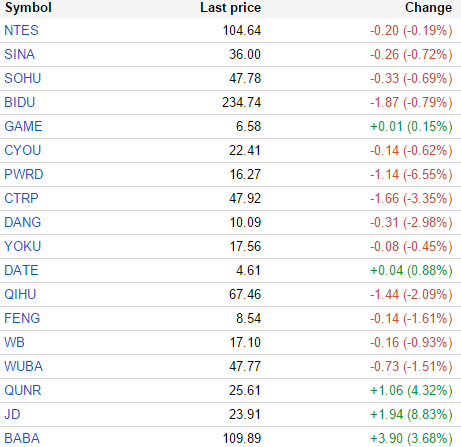Select the SOHU symbol link

22,78
